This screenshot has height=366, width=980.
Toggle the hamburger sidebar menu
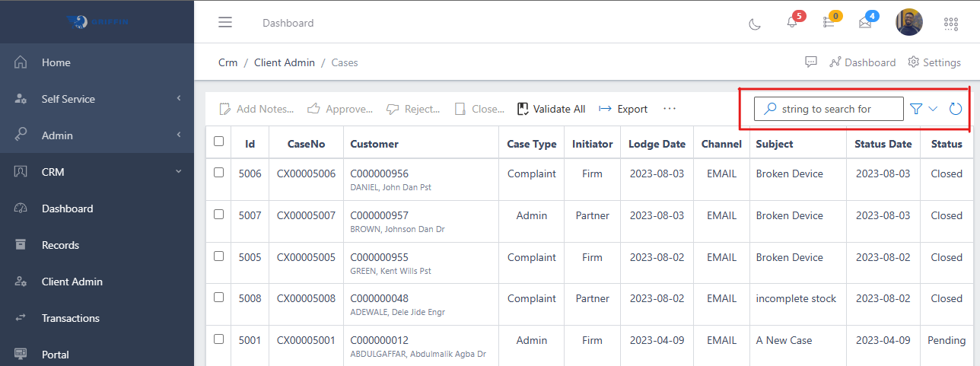pos(225,22)
